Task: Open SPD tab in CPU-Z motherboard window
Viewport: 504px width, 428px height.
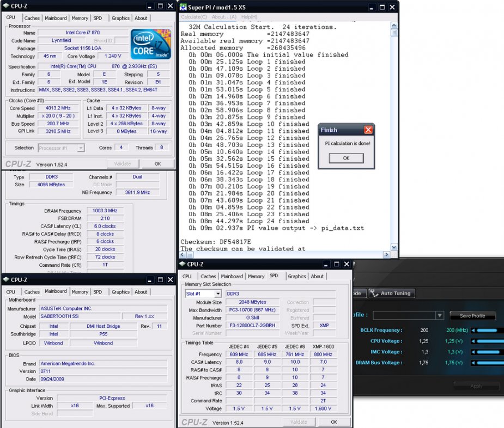Action: (x=98, y=292)
